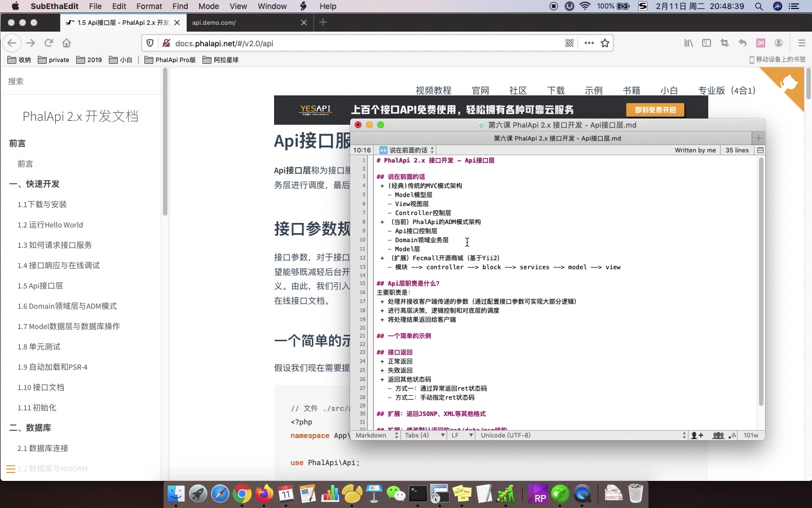The height and width of the screenshot is (508, 812).
Task: Open page actions three-dot menu in address bar
Action: pyautogui.click(x=589, y=43)
